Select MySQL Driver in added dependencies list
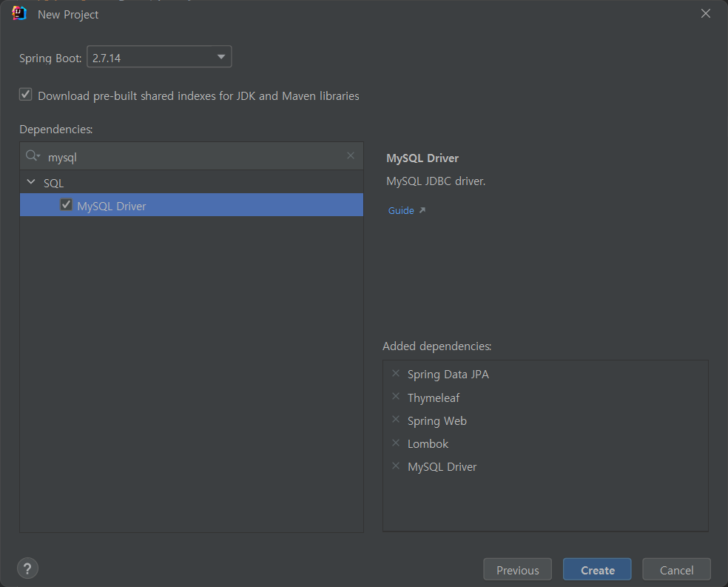Viewport: 728px width, 587px height. pos(442,467)
